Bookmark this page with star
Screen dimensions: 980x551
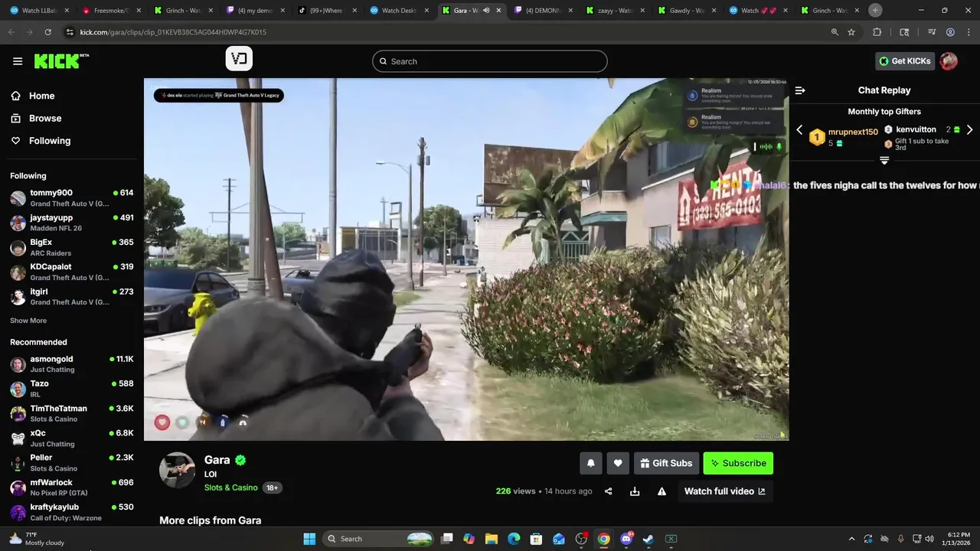(x=851, y=32)
